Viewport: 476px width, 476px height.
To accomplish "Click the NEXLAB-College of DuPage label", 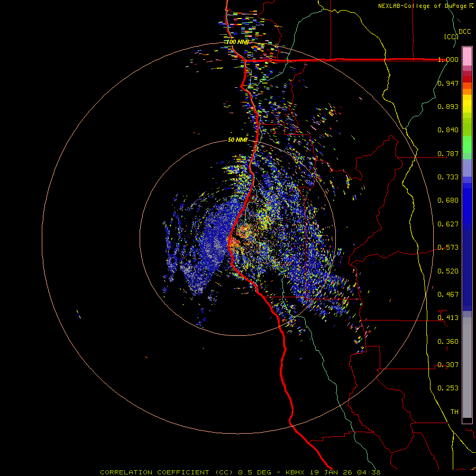I will (x=422, y=6).
